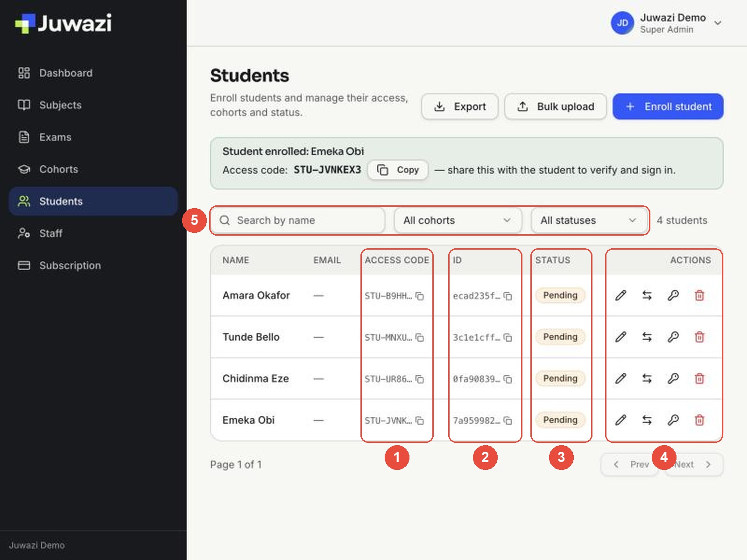Open Cohorts in sidebar
The width and height of the screenshot is (747, 560).
(93, 169)
